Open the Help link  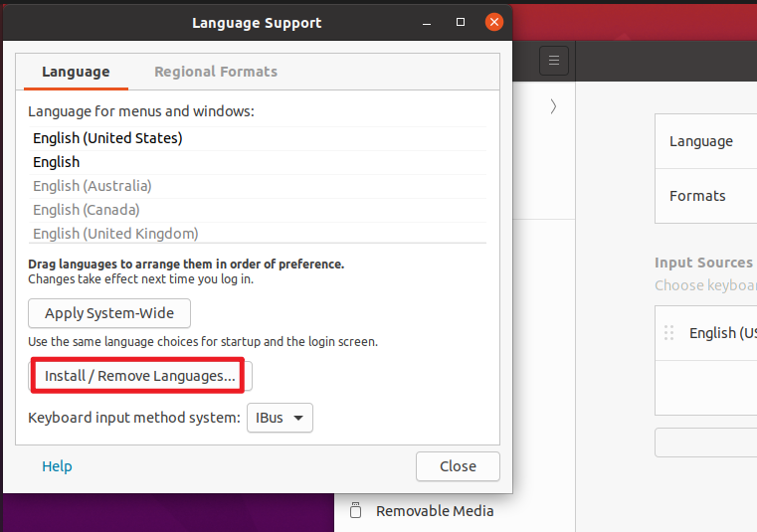coord(57,466)
